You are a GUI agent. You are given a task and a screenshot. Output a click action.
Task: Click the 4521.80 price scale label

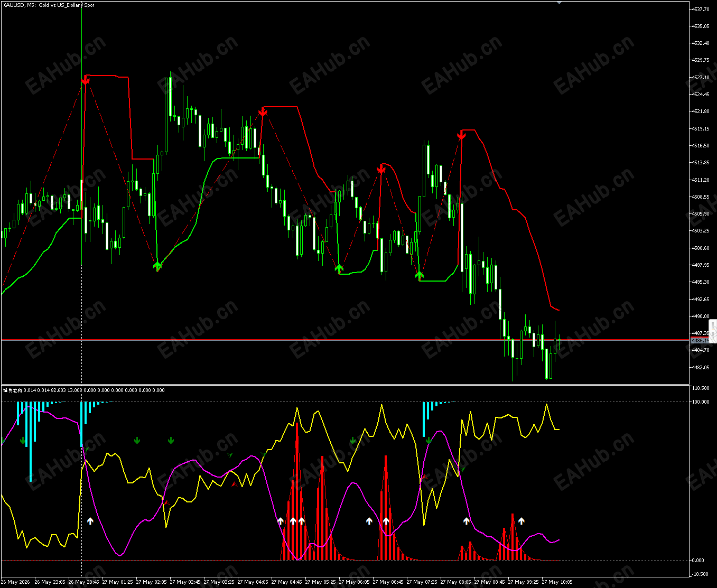click(x=700, y=111)
